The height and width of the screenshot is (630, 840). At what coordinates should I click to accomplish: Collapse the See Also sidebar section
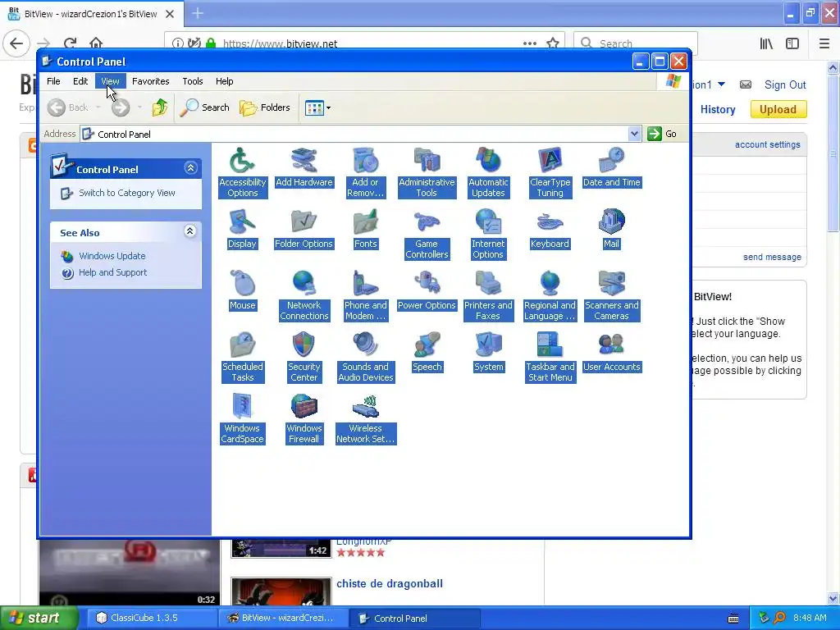[189, 231]
